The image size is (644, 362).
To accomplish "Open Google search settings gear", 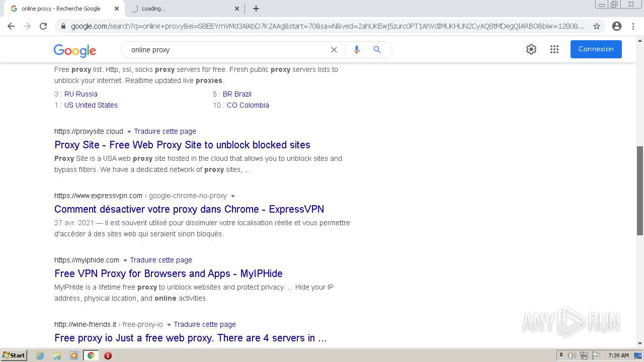I will click(531, 49).
